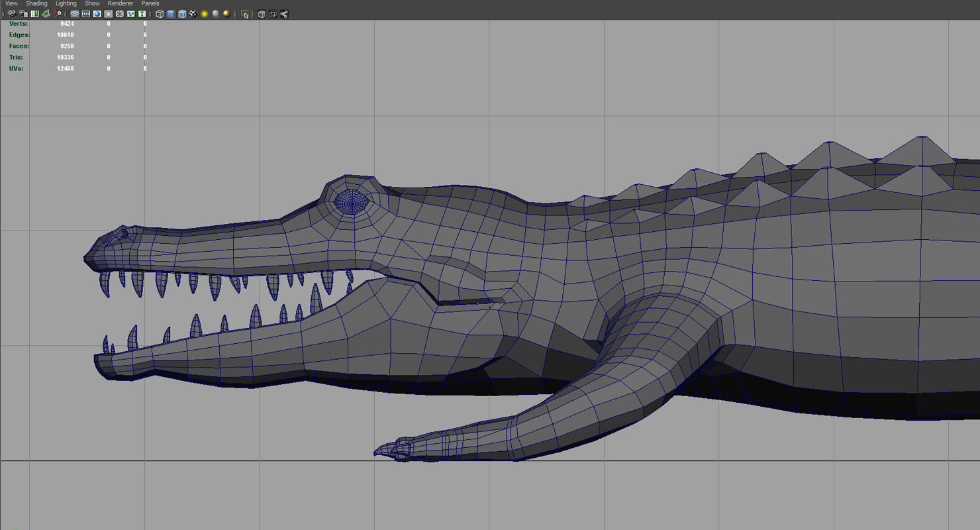Image resolution: width=980 pixels, height=530 pixels.
Task: Toggle the viewport Grid icon
Action: (75, 14)
